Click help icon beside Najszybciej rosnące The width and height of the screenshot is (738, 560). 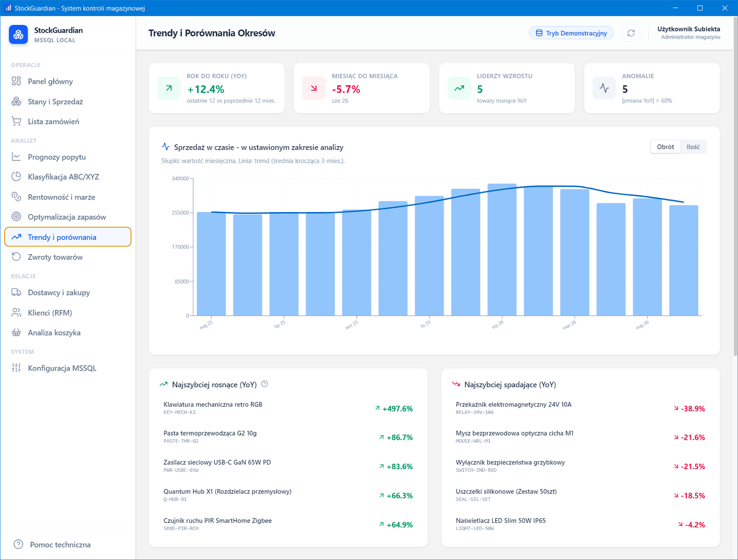pyautogui.click(x=264, y=384)
